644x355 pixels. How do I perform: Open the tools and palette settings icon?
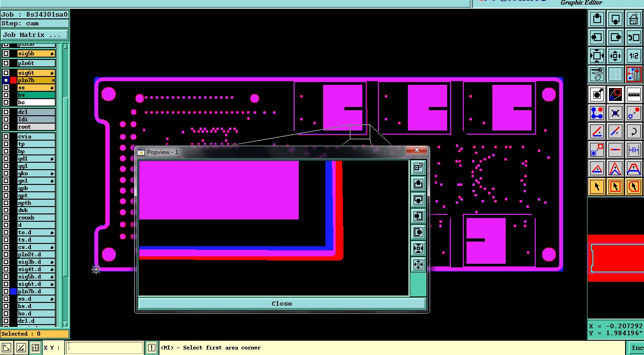pos(597,74)
